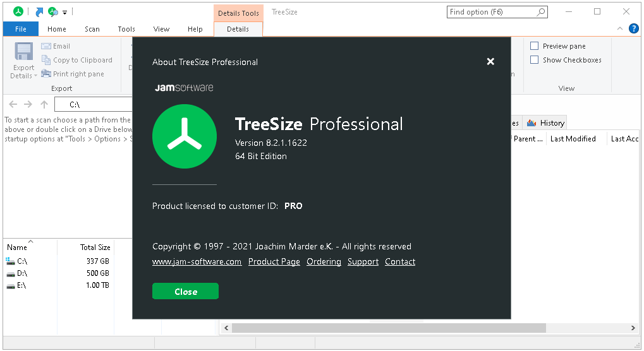Click the Export Details floppy disk icon
644x351 pixels.
(x=24, y=52)
